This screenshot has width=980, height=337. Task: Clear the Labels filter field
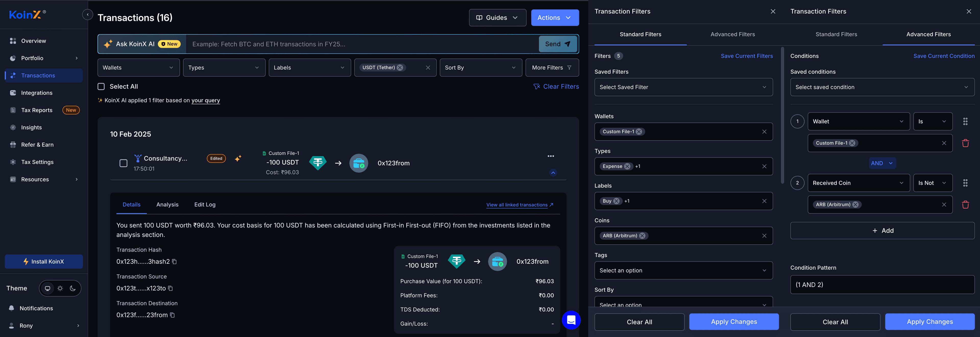pyautogui.click(x=764, y=201)
